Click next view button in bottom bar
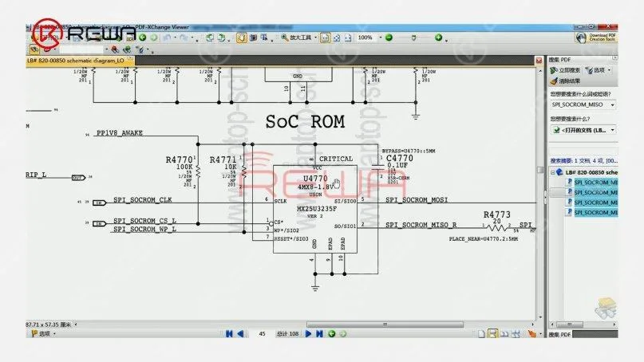 [343, 333]
